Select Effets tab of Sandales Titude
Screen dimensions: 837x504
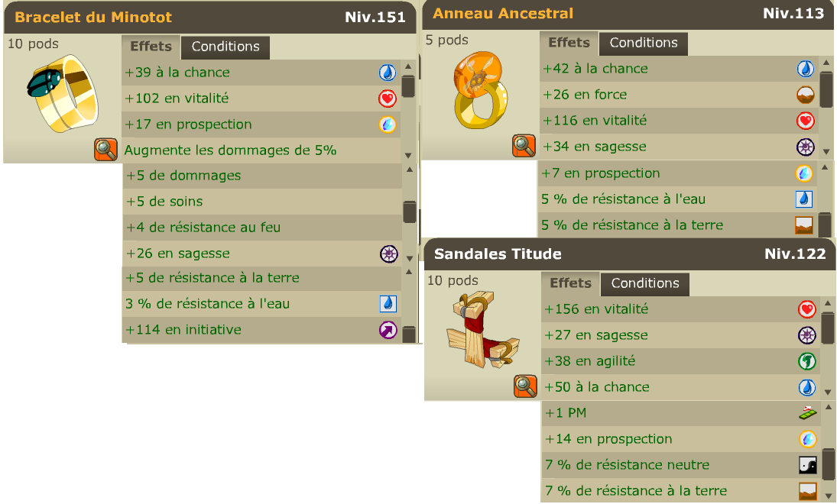[571, 283]
